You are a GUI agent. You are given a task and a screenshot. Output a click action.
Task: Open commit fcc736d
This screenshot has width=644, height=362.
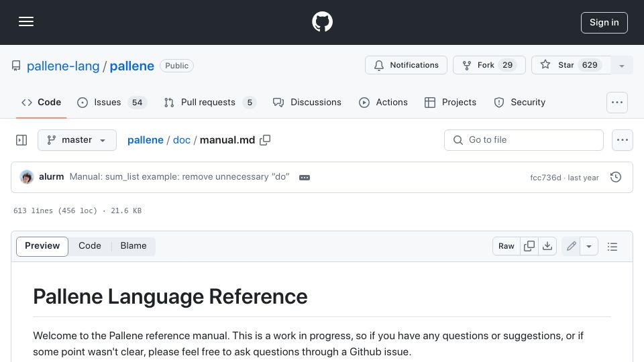pos(545,178)
